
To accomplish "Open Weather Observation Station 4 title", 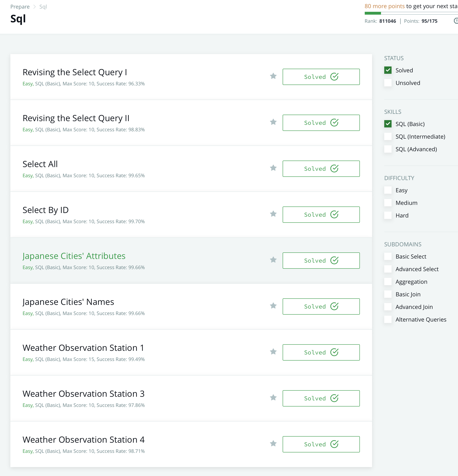I will point(84,440).
